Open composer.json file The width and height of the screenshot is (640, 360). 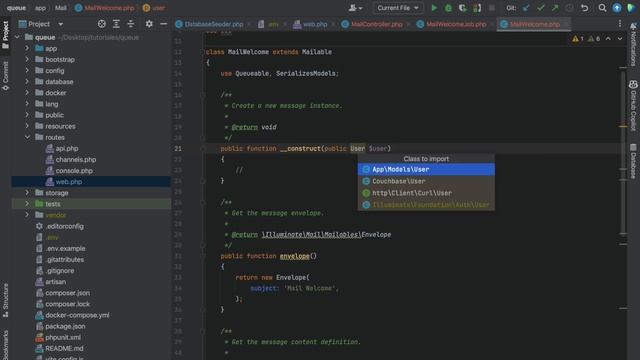pyautogui.click(x=67, y=293)
